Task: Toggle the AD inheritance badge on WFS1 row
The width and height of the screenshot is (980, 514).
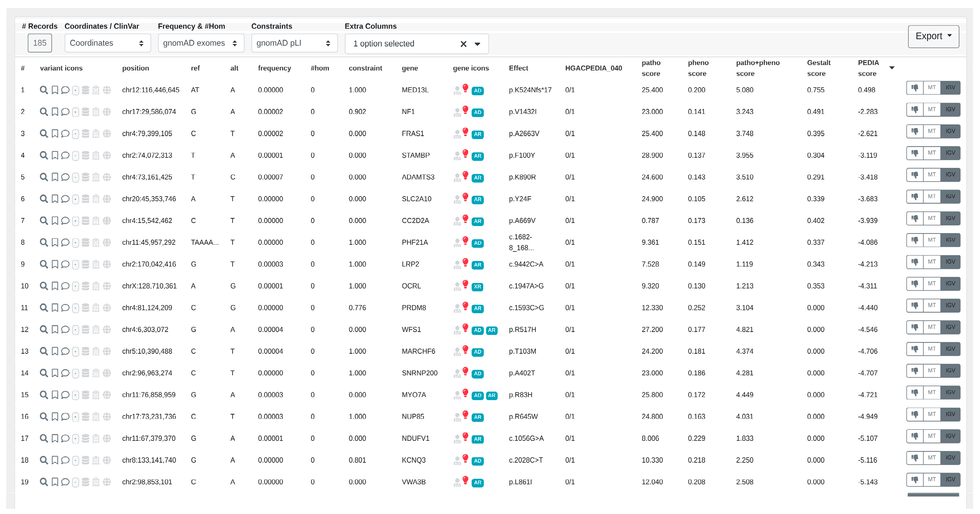Action: click(x=477, y=331)
